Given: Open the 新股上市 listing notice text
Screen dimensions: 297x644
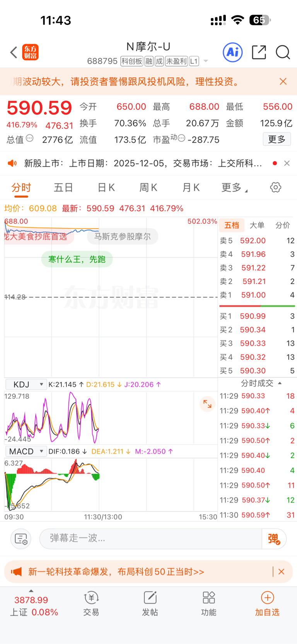Looking at the screenshot, I should [143, 163].
